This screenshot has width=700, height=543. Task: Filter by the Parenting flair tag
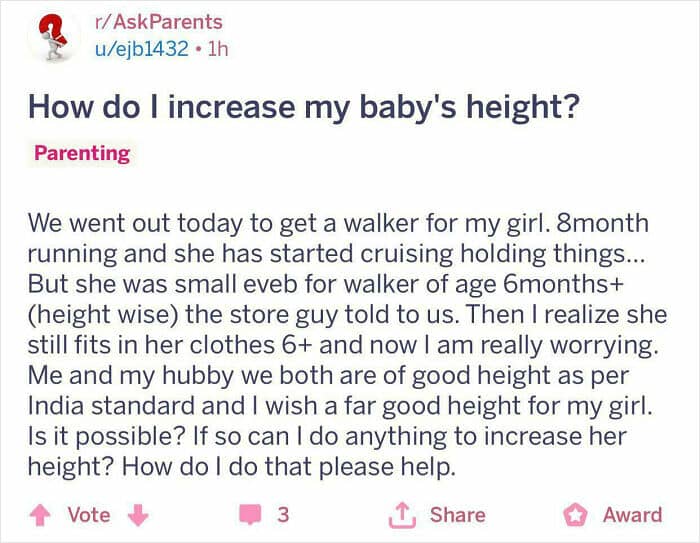coord(82,153)
